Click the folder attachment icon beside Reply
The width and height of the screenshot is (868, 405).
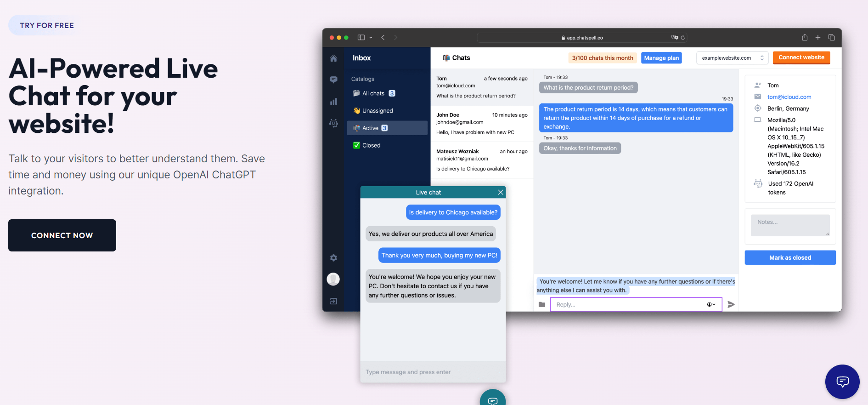[542, 304]
